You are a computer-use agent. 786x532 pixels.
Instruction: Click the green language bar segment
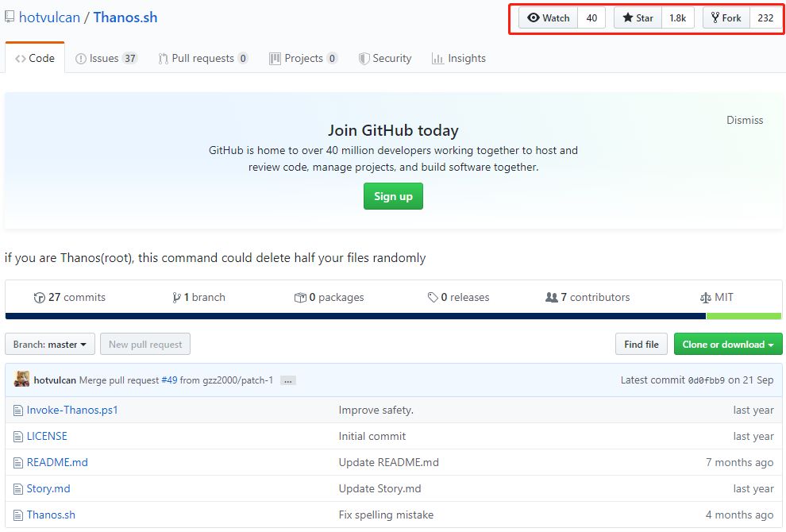click(x=743, y=316)
